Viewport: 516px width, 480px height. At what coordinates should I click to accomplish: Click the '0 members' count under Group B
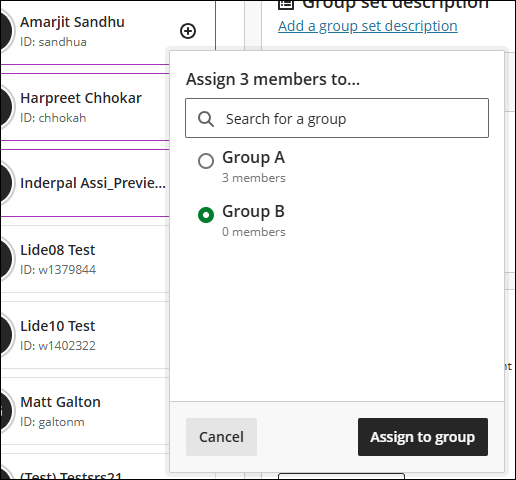coord(254,232)
